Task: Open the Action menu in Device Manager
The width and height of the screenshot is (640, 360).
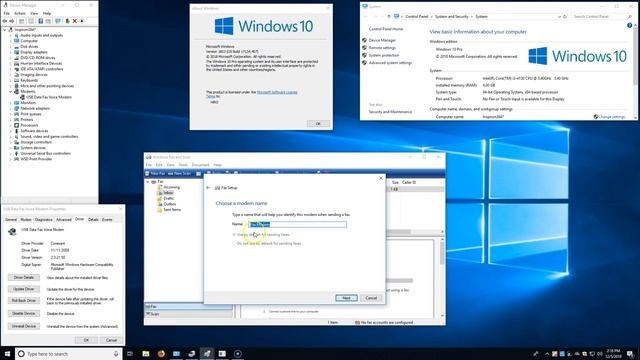Action: coord(20,13)
